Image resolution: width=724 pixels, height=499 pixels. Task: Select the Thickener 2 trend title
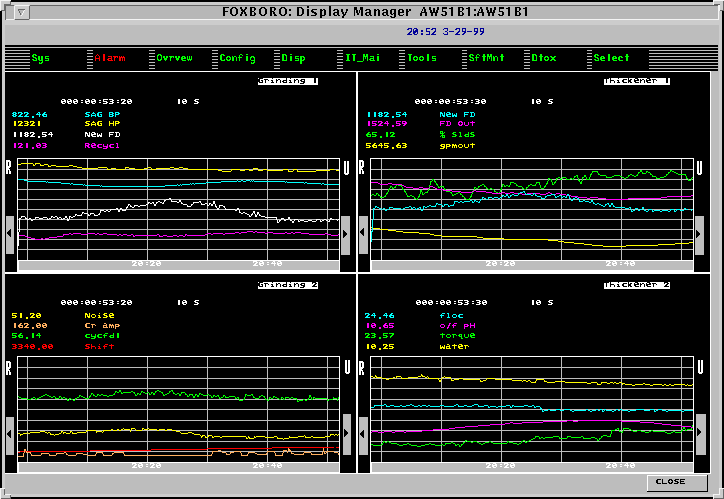click(637, 285)
